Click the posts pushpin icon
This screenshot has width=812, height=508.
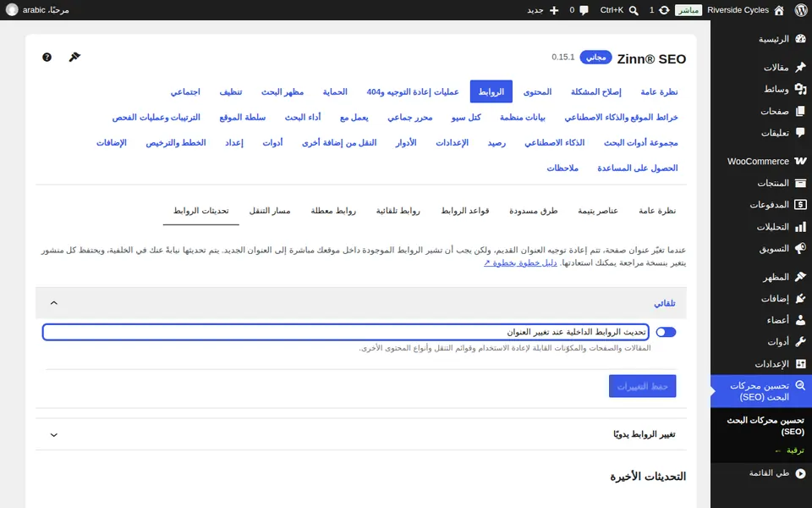click(801, 68)
